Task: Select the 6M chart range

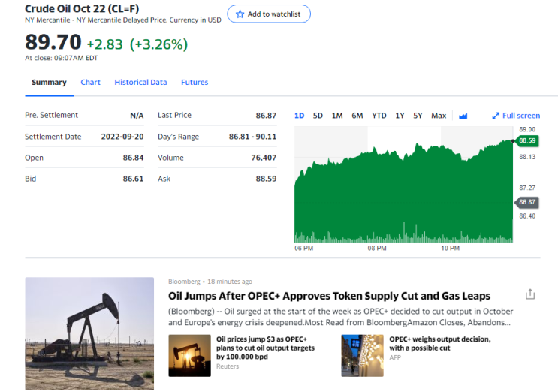Action: [x=357, y=116]
